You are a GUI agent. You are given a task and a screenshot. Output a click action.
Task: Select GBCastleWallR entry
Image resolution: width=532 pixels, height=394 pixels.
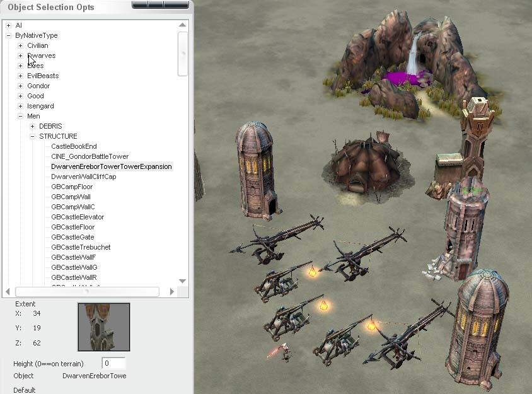point(74,277)
